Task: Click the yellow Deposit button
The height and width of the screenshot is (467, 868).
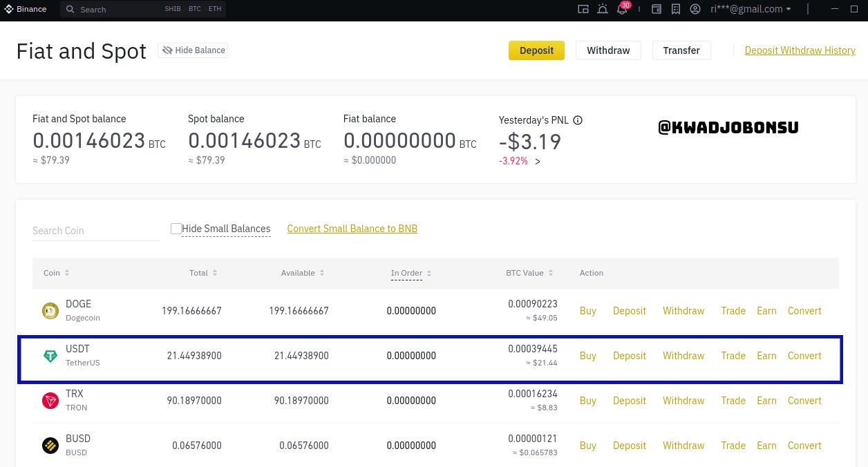Action: [x=536, y=50]
